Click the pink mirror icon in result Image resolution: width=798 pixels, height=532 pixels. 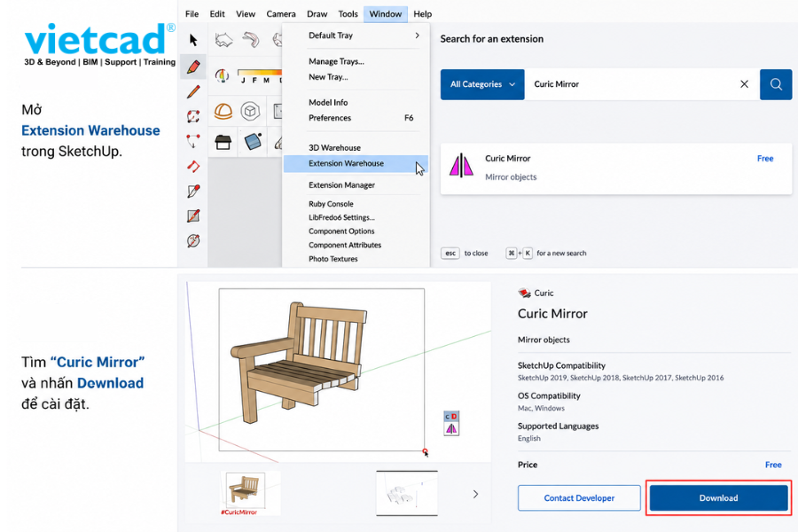pos(461,166)
